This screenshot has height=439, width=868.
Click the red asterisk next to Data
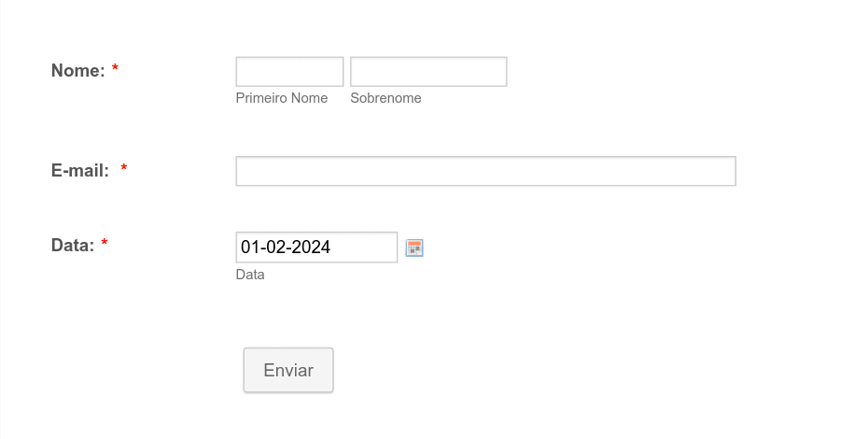(x=105, y=243)
